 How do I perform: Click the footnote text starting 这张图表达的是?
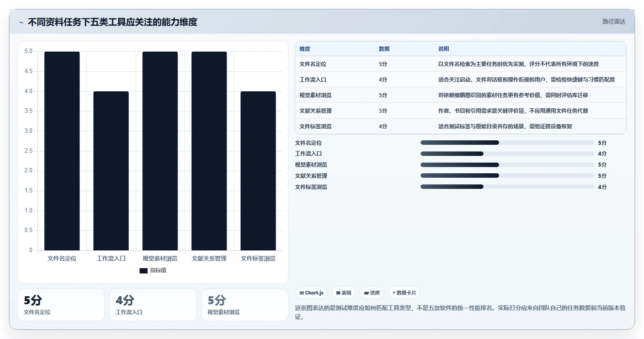click(460, 312)
